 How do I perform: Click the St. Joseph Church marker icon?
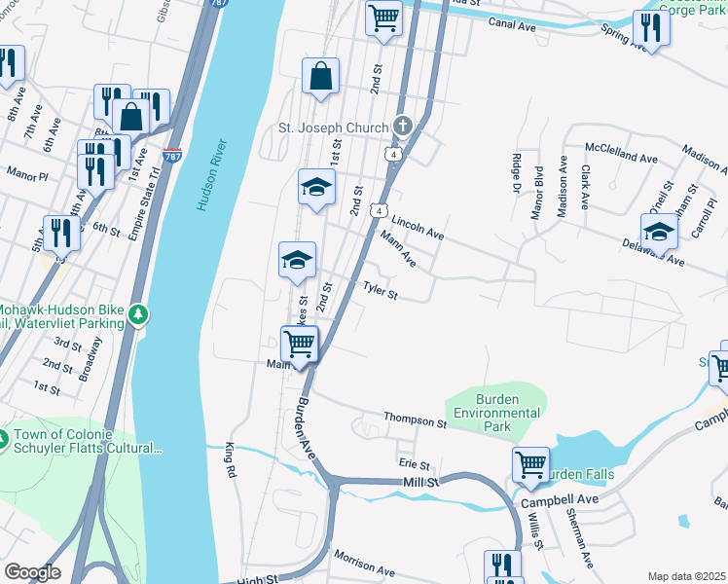(x=403, y=127)
